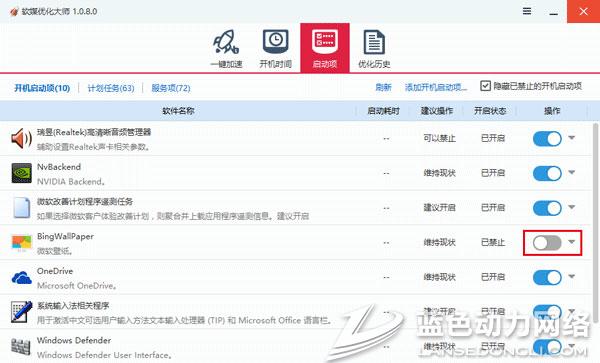This screenshot has width=600, height=363.
Task: Click the Windows Defender wall icon
Action: [21, 347]
